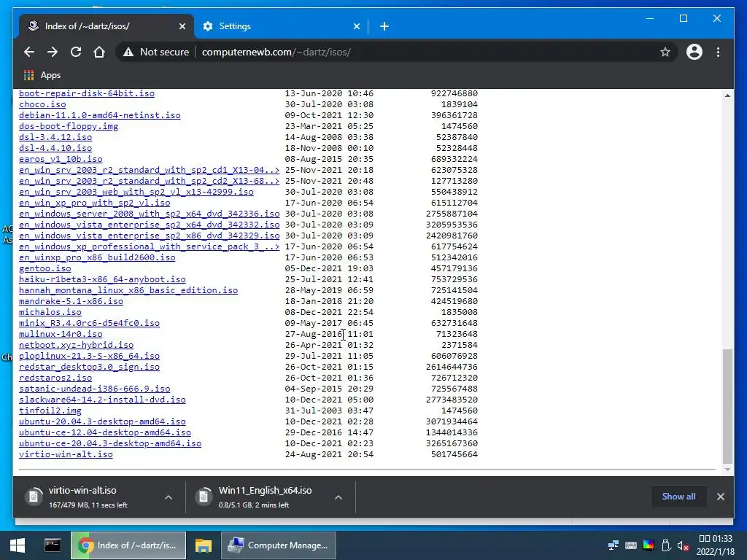Switch to the Settings tab

point(281,26)
